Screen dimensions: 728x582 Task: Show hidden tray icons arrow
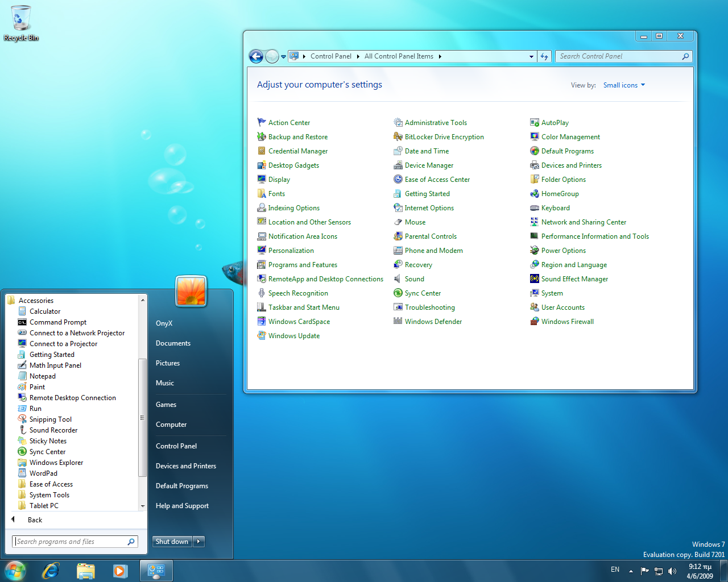[x=631, y=571]
